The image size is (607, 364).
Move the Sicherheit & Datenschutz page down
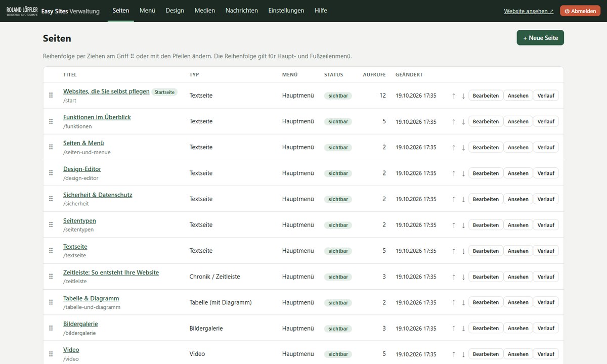point(463,199)
